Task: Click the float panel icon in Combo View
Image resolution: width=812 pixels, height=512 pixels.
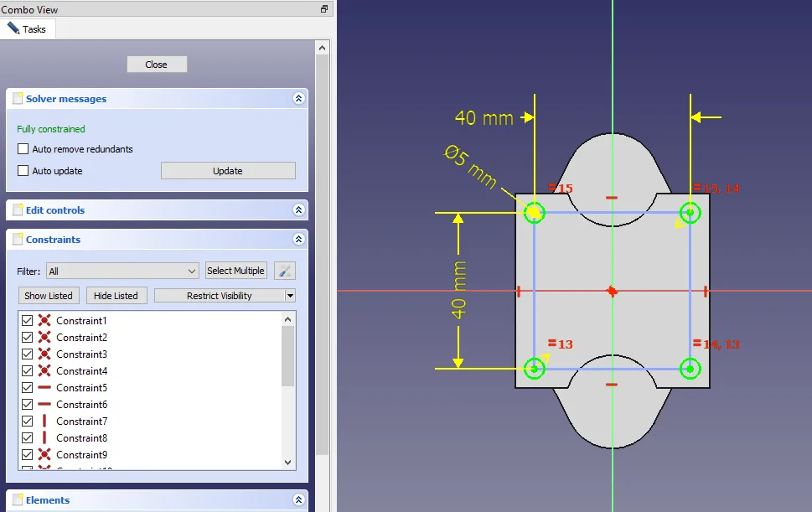Action: (x=324, y=9)
